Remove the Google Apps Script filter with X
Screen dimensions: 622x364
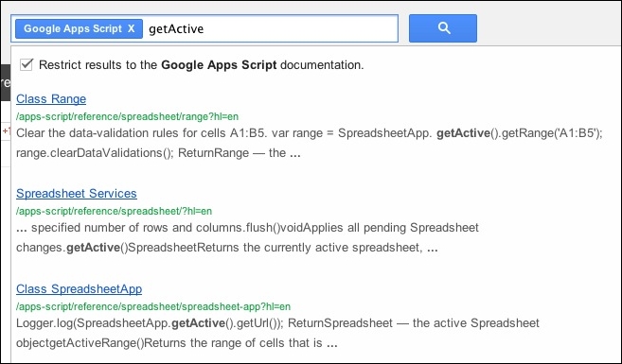[132, 28]
